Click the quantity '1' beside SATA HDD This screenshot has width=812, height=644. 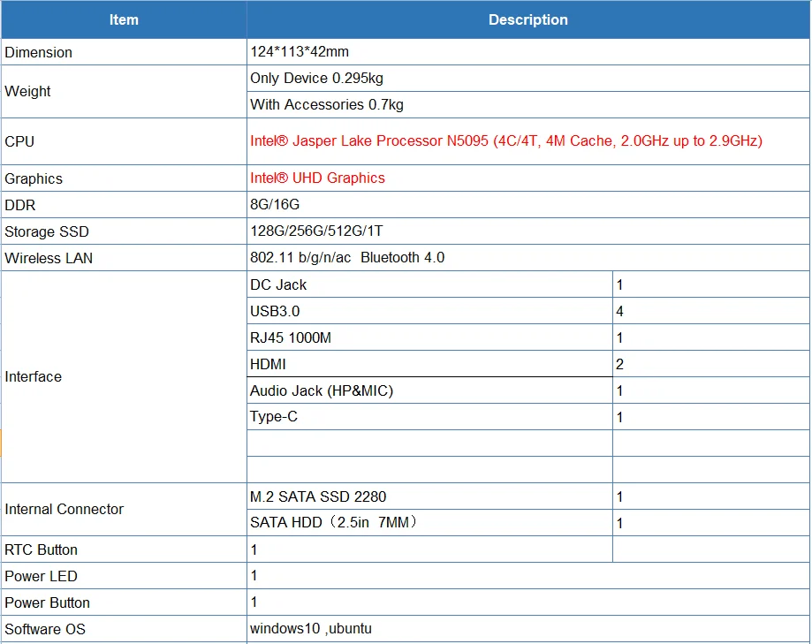coord(619,523)
